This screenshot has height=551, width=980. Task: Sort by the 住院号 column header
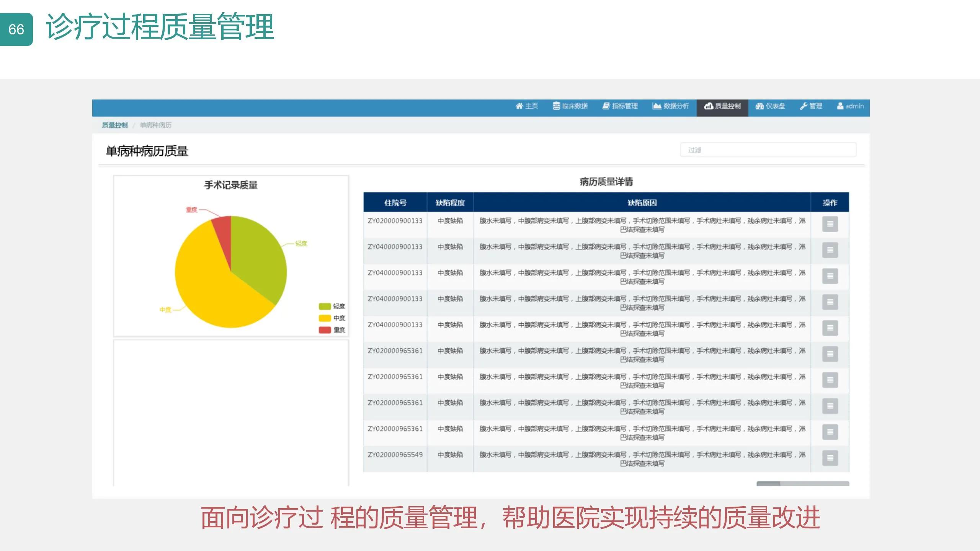395,202
